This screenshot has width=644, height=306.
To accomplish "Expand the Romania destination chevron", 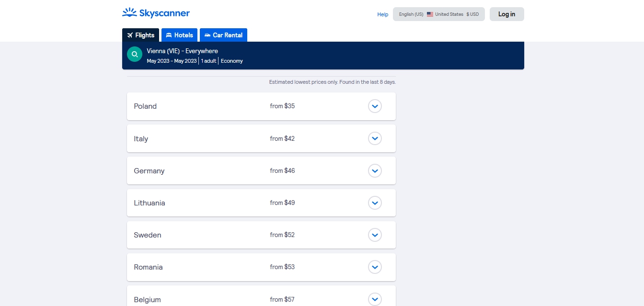I will pyautogui.click(x=375, y=267).
